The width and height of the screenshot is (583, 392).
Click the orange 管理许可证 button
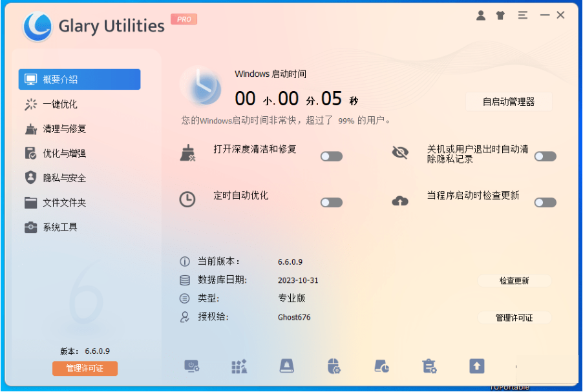(84, 368)
